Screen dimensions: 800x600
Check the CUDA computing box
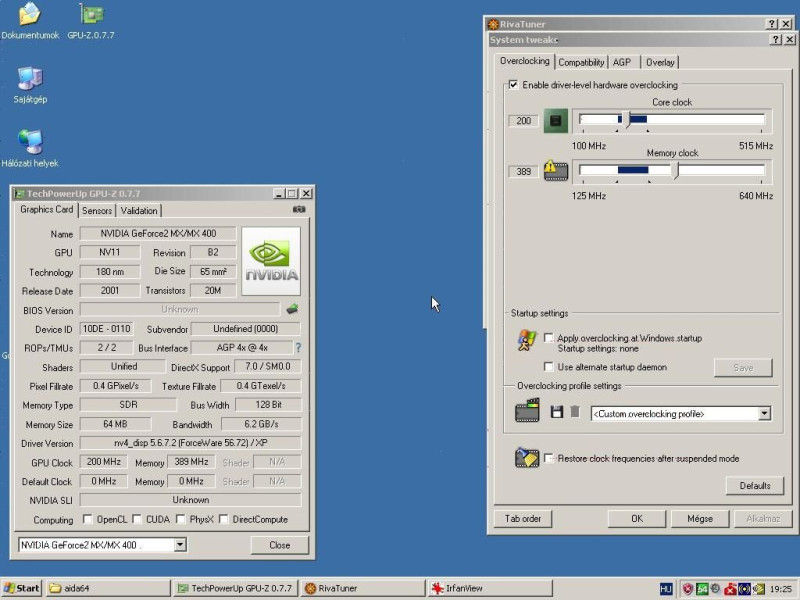pyautogui.click(x=137, y=519)
